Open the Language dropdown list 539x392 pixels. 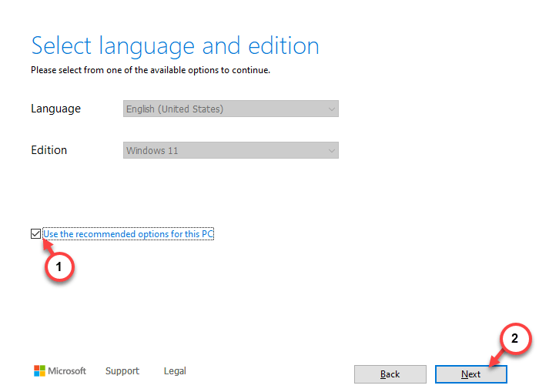(231, 109)
